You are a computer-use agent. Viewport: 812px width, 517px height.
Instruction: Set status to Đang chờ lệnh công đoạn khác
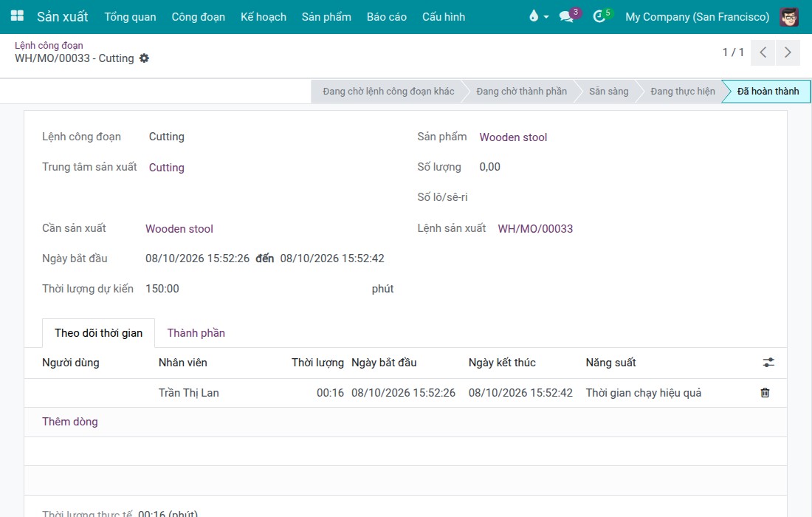pos(388,91)
